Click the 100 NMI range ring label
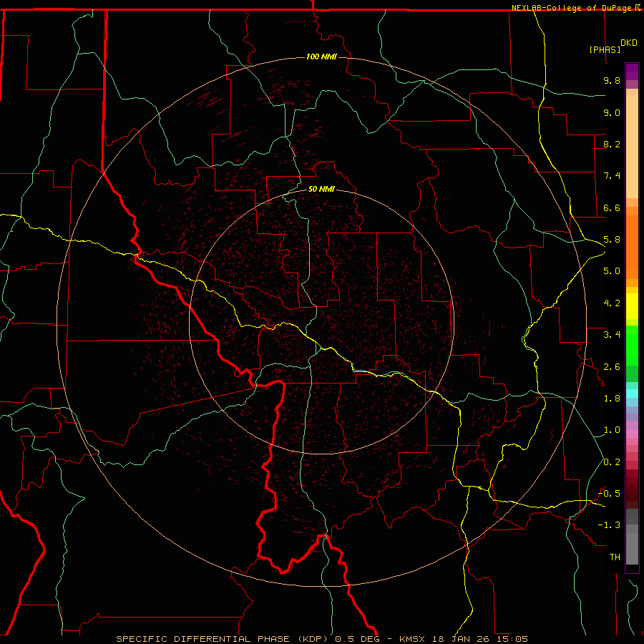The width and height of the screenshot is (644, 644). click(321, 57)
